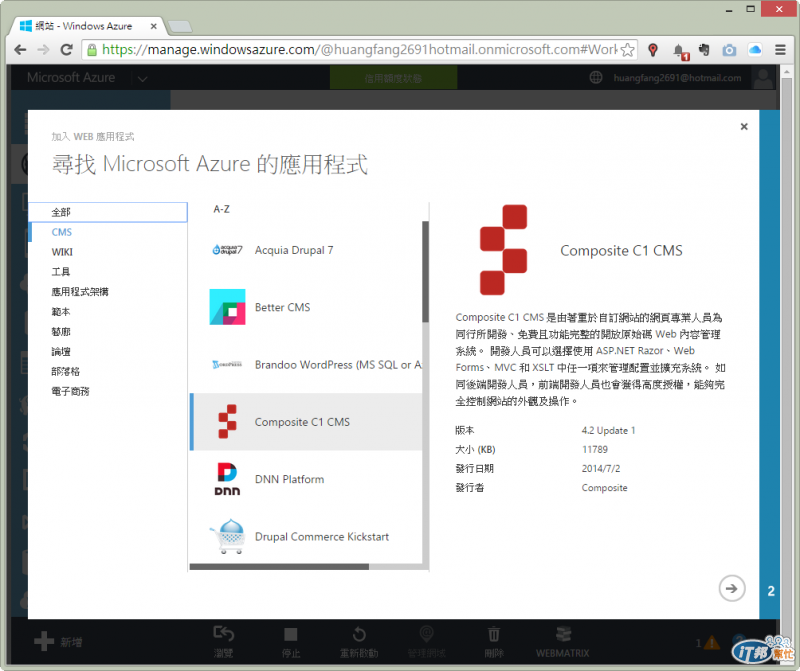Click the camera screenshot extension icon
The width and height of the screenshot is (800, 671).
[730, 49]
